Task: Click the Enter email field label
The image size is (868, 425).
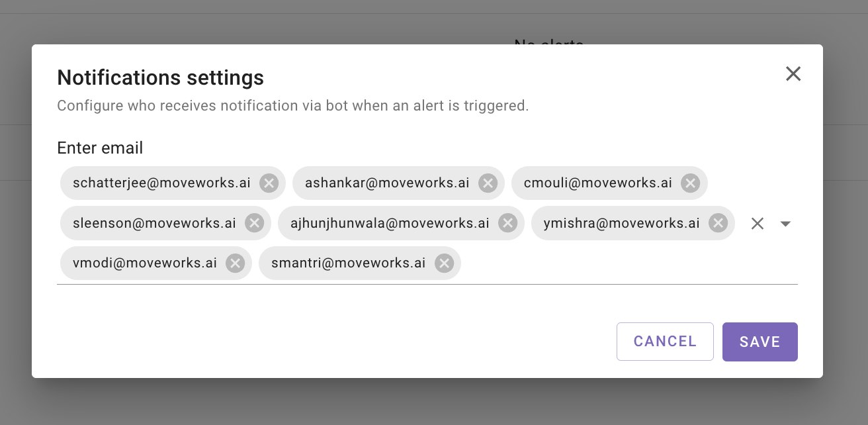Action: (101, 148)
